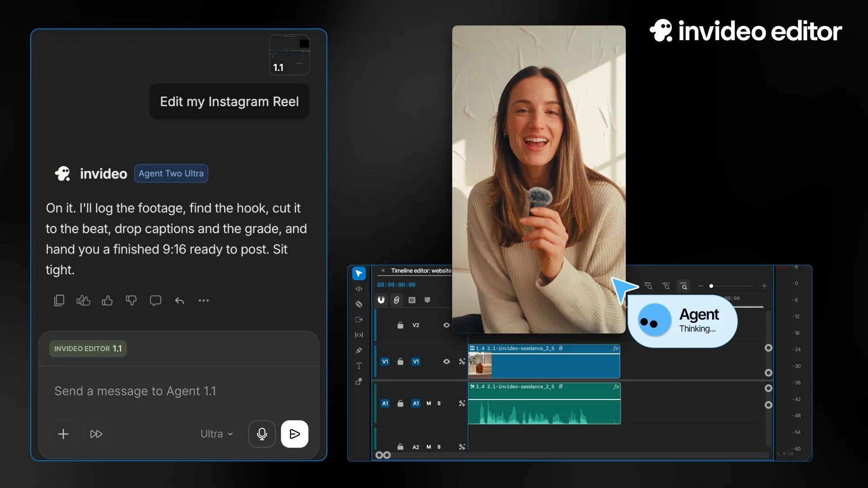Select the shapes tool in timeline toolbar
Image resolution: width=868 pixels, height=488 pixels.
tap(359, 381)
